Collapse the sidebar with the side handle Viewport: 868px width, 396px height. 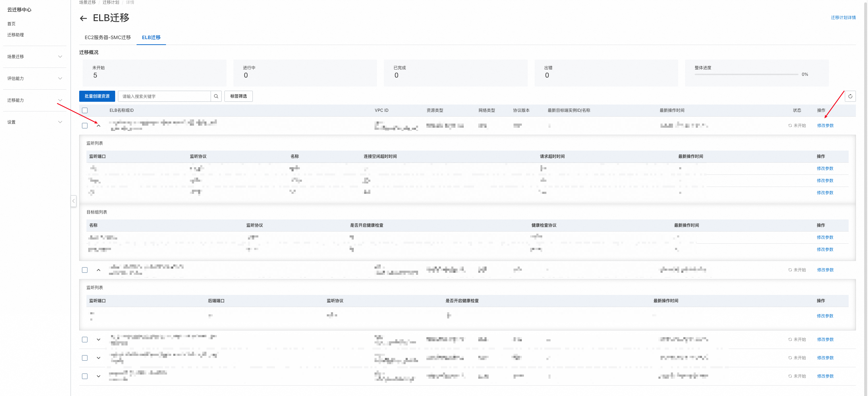pos(73,201)
